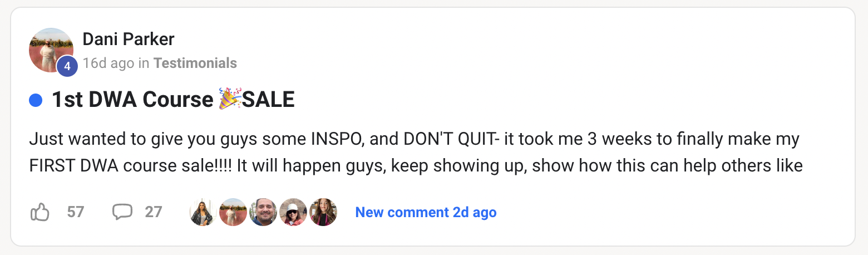Click the 16d ago timestamp
Screen dimensions: 868x255
tap(108, 63)
